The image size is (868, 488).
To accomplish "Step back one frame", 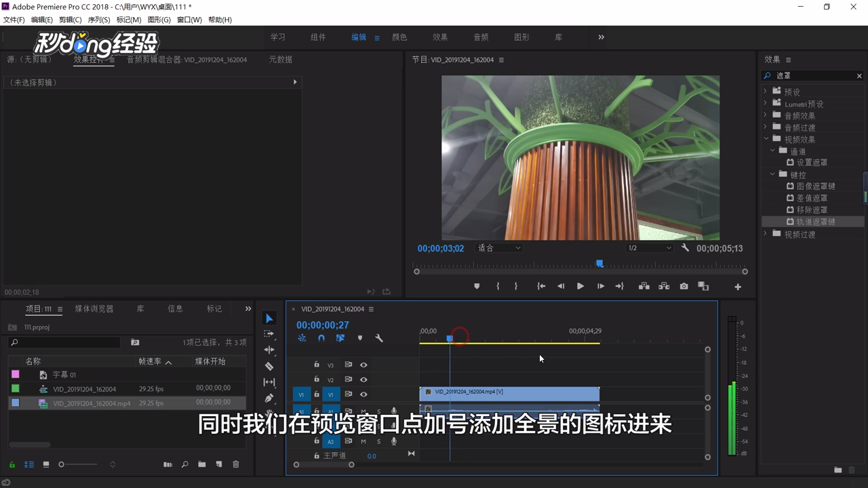I will (561, 286).
